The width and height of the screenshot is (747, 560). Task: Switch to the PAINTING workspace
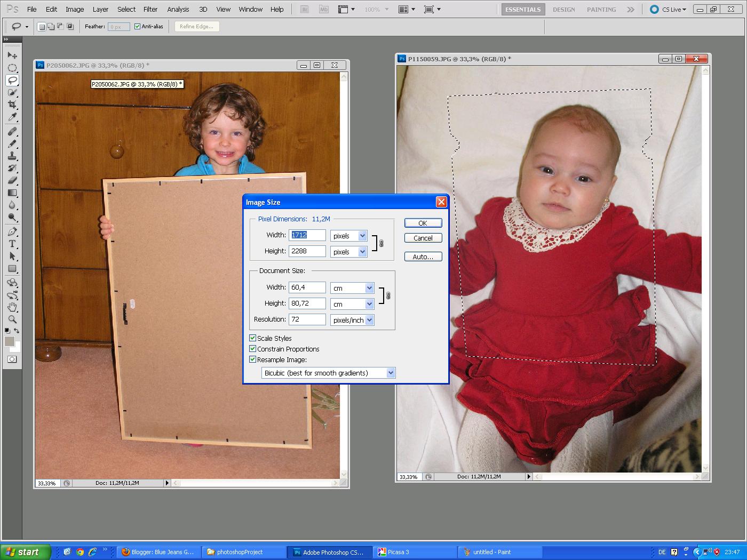pyautogui.click(x=601, y=9)
